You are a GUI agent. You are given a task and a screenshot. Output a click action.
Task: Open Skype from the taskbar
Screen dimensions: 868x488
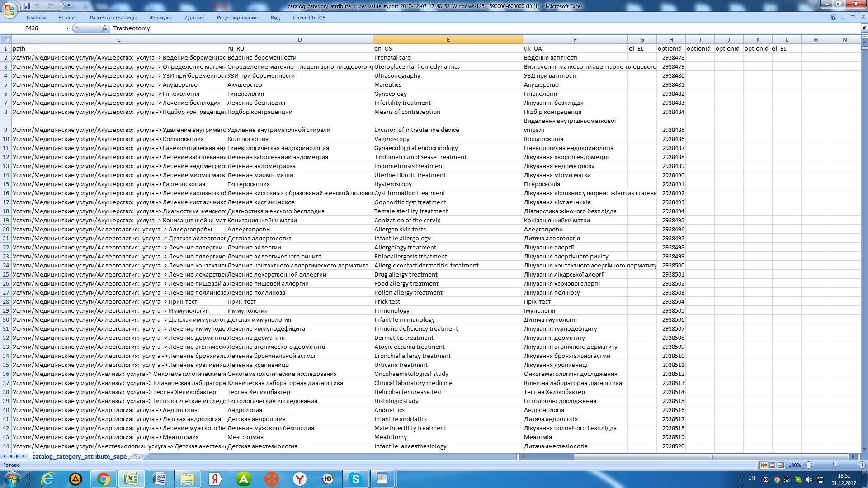click(x=356, y=479)
